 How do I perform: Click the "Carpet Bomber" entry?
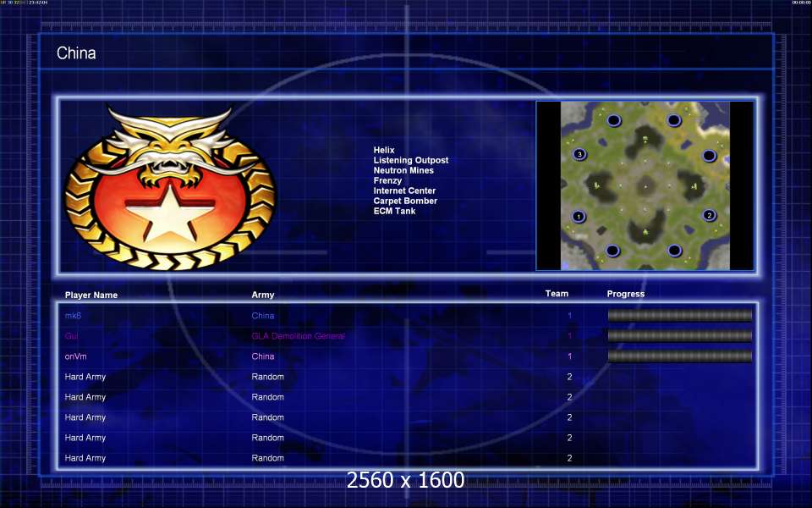point(405,201)
